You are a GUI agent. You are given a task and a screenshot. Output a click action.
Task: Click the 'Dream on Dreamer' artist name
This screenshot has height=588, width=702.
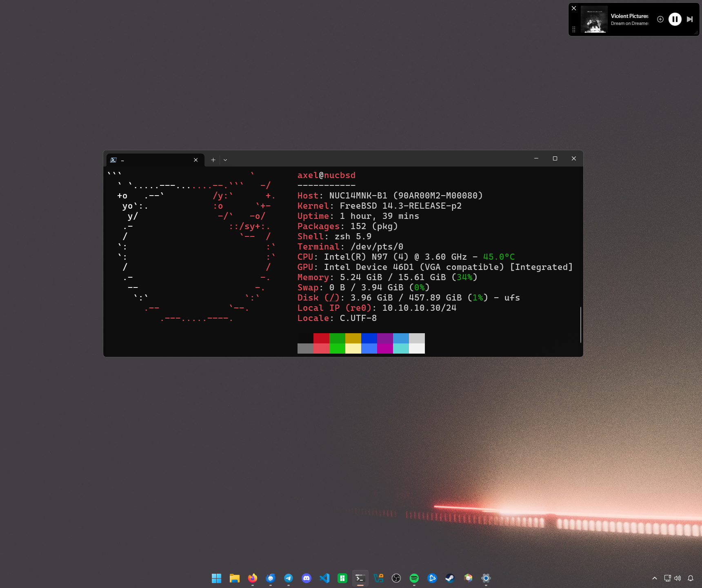[630, 24]
